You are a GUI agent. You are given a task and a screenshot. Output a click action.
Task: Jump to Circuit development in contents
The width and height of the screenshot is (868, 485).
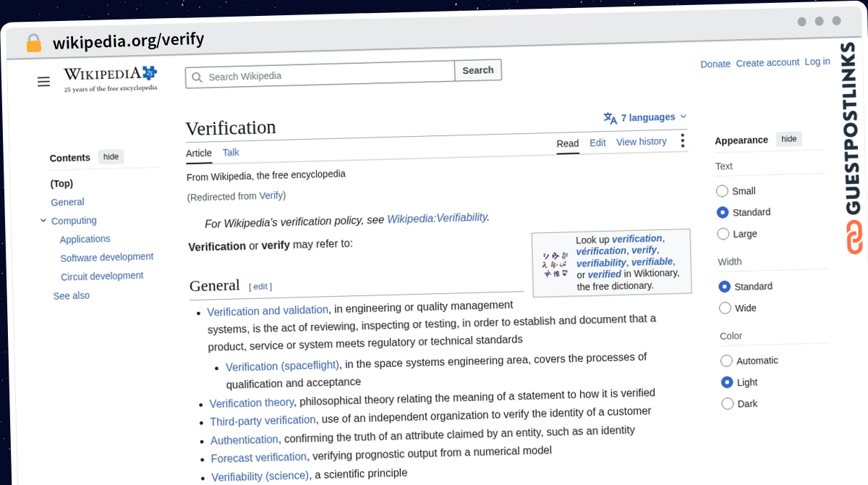click(102, 276)
